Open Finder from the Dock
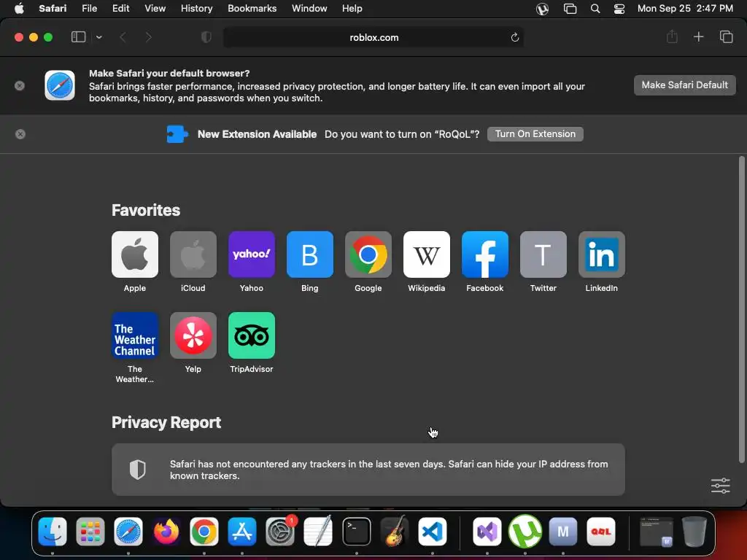This screenshot has width=747, height=560. pos(53,532)
